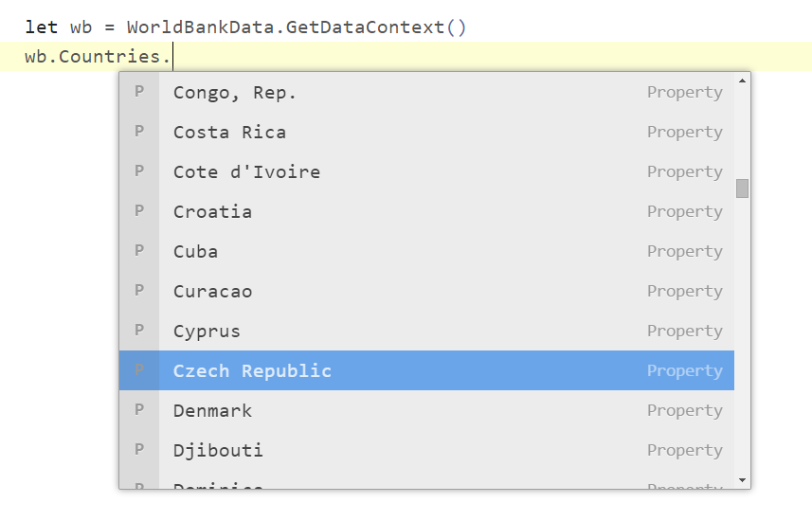812x521 pixels.
Task: Click the P icon beside Costa Rica
Action: pyautogui.click(x=138, y=132)
